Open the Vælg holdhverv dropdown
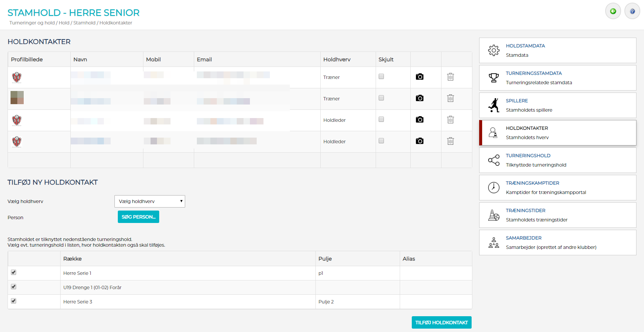This screenshot has width=644, height=332. pos(149,202)
